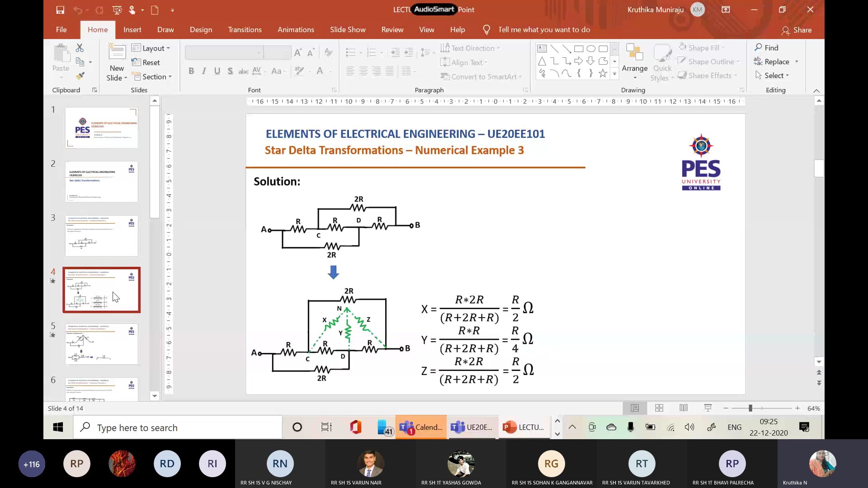Open Quick Styles gallery
868x488 pixels.
(x=662, y=61)
